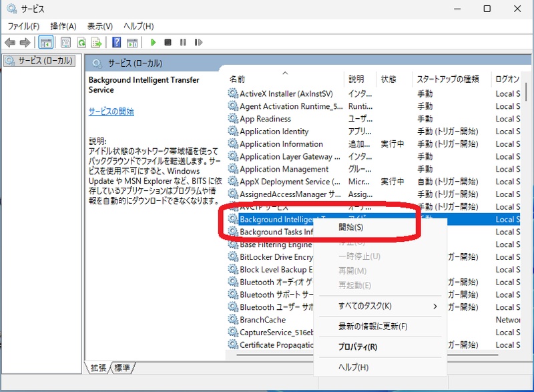This screenshot has height=392, width=534.
Task: Sort by スタートアップの種類 column header
Action: (452, 79)
